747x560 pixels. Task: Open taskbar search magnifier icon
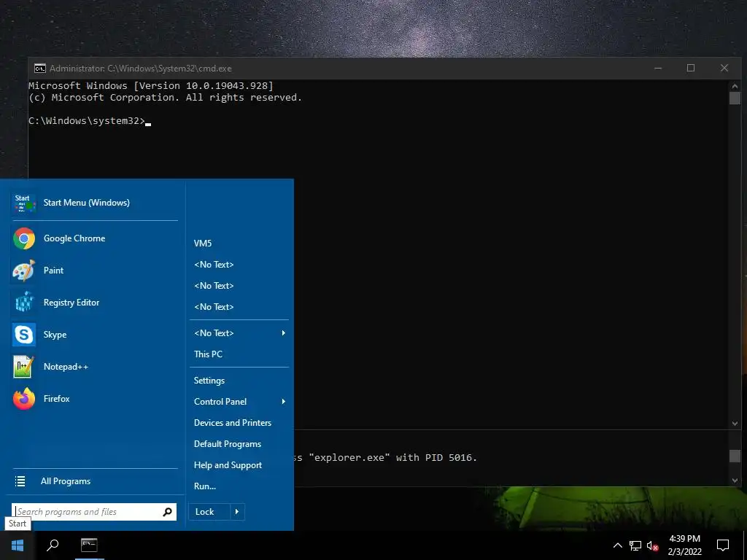point(53,545)
